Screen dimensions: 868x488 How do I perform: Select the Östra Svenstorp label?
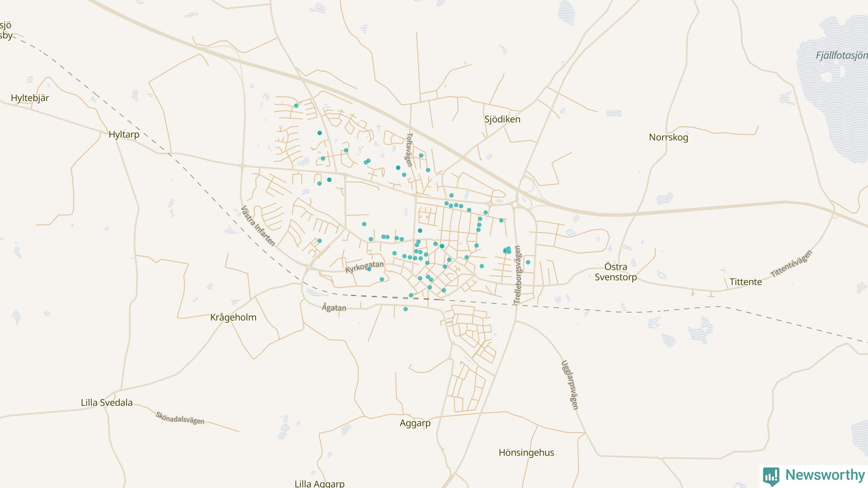coord(616,272)
